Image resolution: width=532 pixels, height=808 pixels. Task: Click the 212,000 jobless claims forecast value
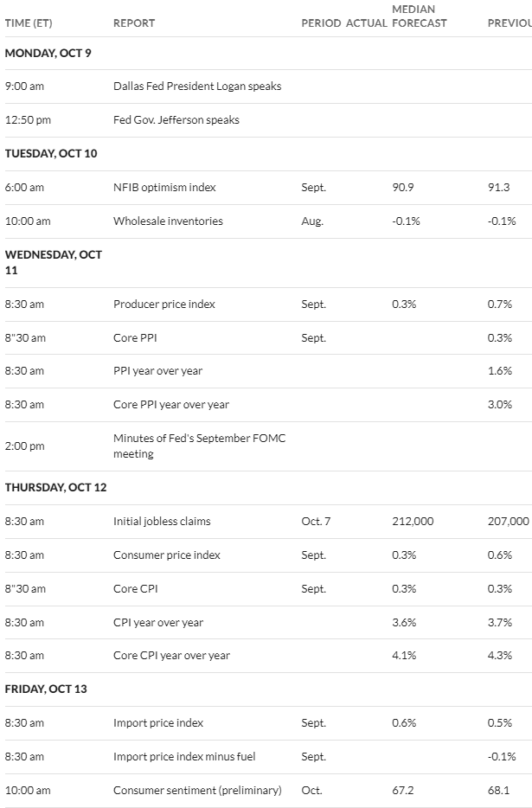413,522
